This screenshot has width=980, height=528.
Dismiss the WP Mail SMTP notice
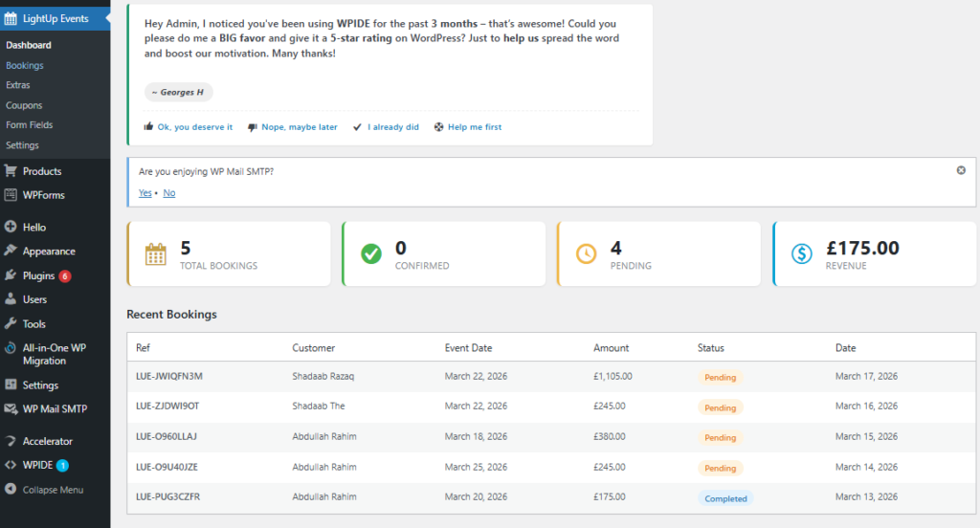tap(961, 170)
